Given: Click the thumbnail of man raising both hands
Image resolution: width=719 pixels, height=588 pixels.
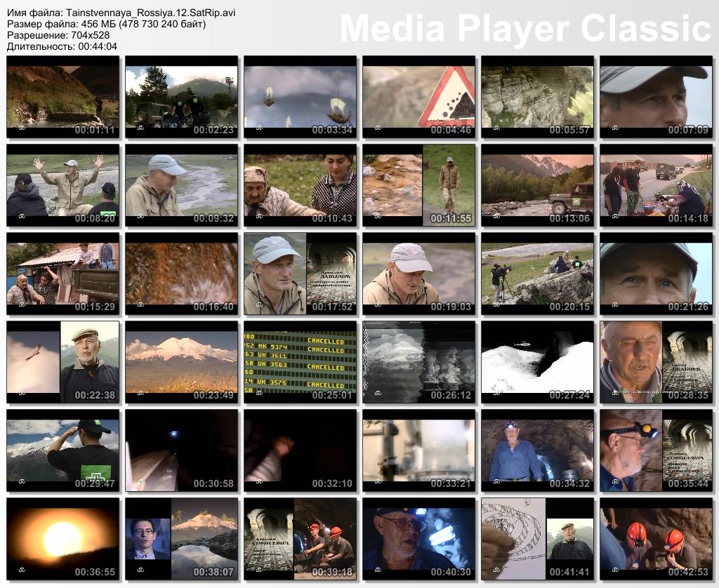Looking at the screenshot, I should pos(63,185).
